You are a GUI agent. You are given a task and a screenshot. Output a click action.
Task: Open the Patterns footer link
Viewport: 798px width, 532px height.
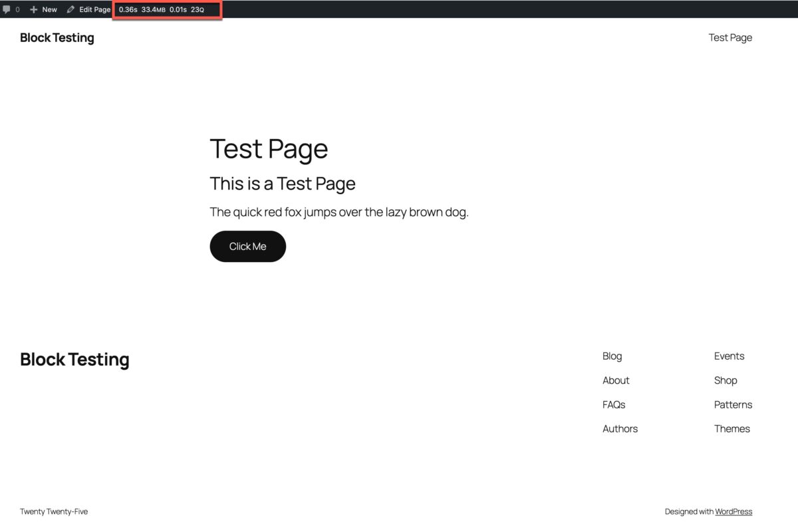pos(733,404)
